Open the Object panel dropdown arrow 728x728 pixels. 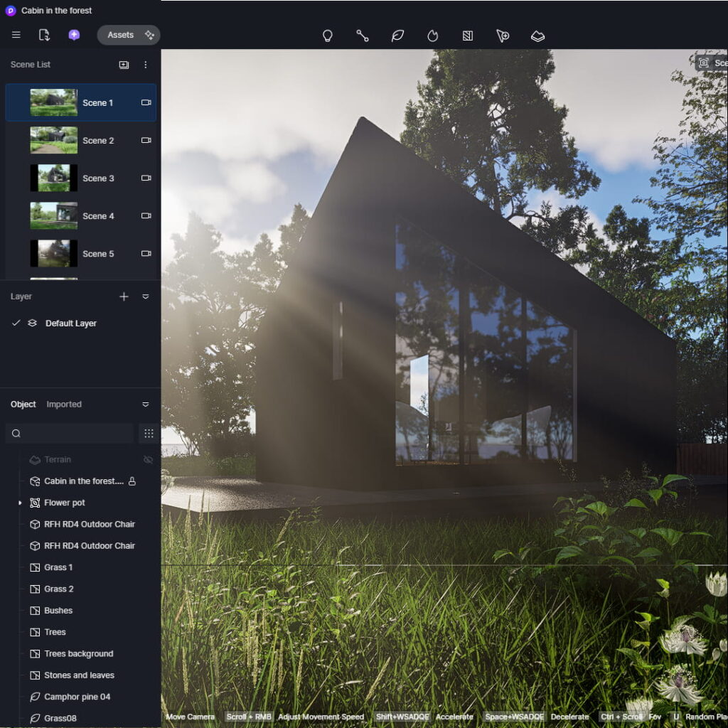pyautogui.click(x=146, y=405)
